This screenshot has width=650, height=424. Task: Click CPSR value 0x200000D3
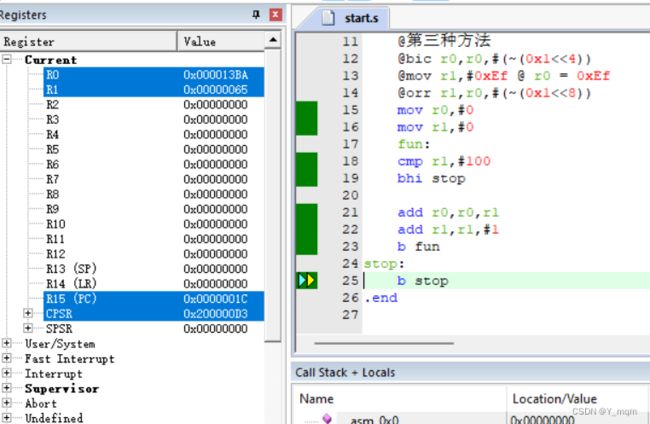[216, 313]
